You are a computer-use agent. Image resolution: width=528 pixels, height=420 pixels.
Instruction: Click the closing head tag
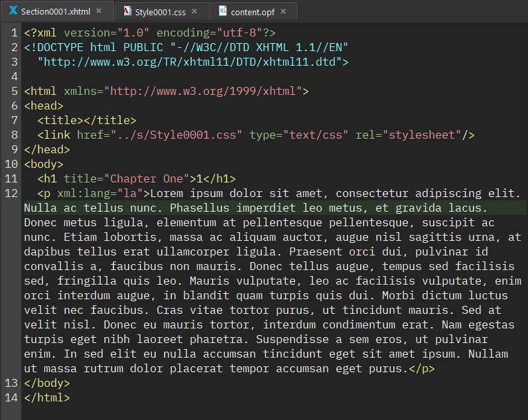(47, 149)
